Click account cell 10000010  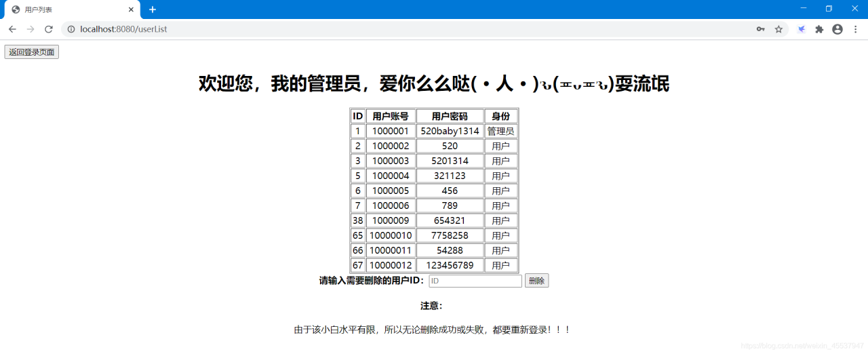tap(391, 235)
